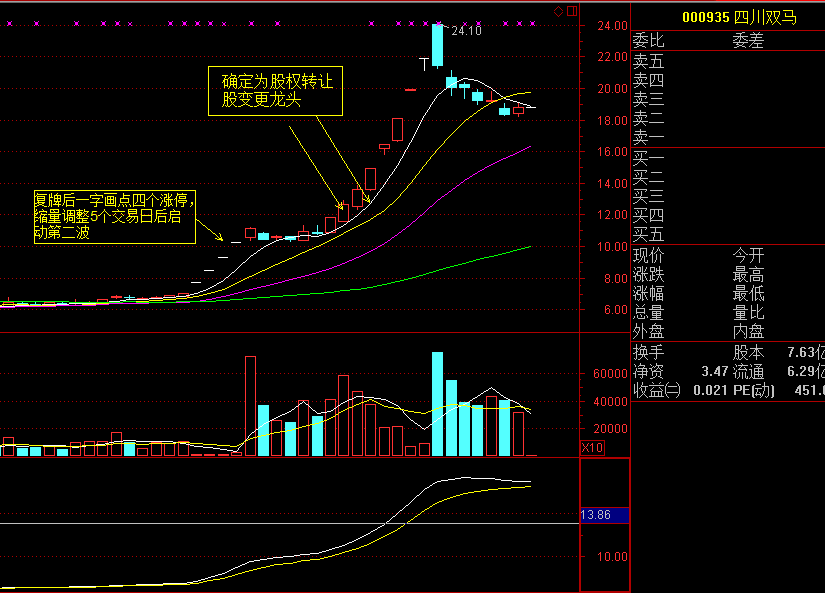The width and height of the screenshot is (825, 593).
Task: Select the tallest cyan volume bar
Action: (x=437, y=404)
